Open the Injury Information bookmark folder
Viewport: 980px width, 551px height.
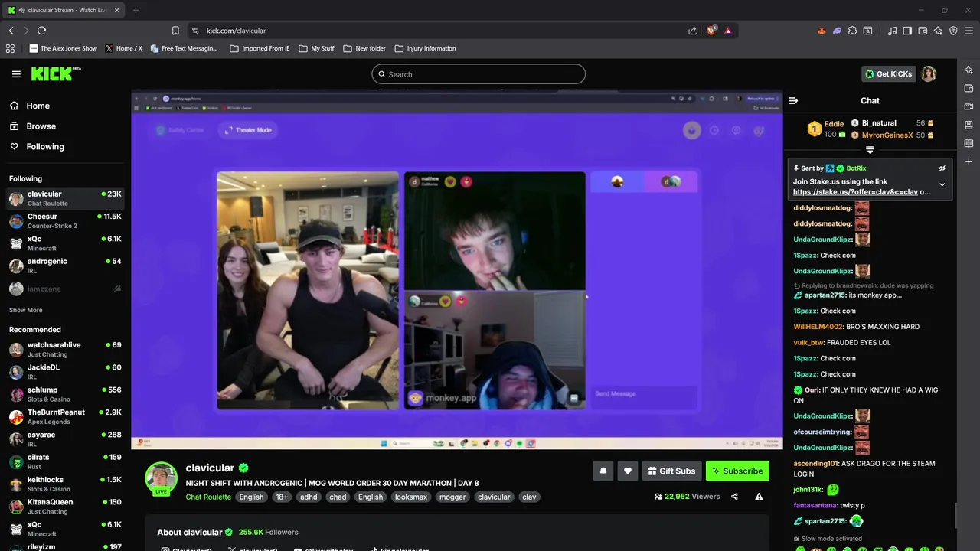coord(425,48)
